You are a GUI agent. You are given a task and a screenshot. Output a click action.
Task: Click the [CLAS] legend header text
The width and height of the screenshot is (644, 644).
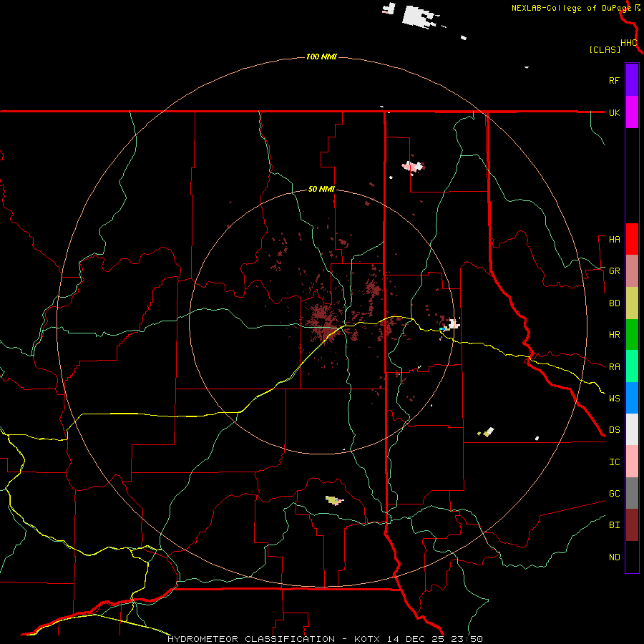605,49
